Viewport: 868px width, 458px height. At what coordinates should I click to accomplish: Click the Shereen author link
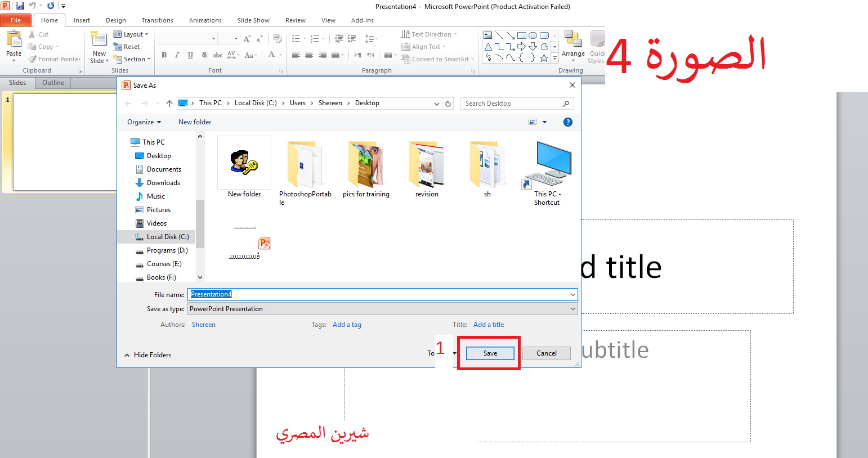coord(204,325)
